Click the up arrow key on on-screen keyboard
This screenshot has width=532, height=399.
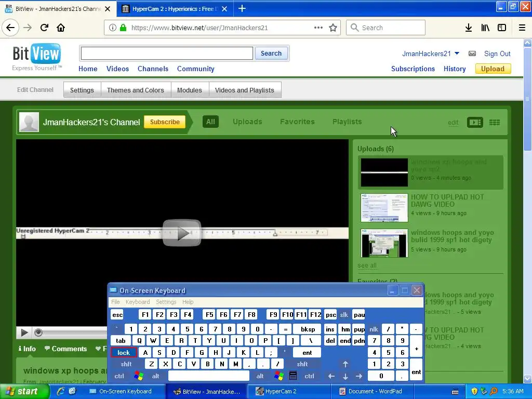[x=345, y=364]
